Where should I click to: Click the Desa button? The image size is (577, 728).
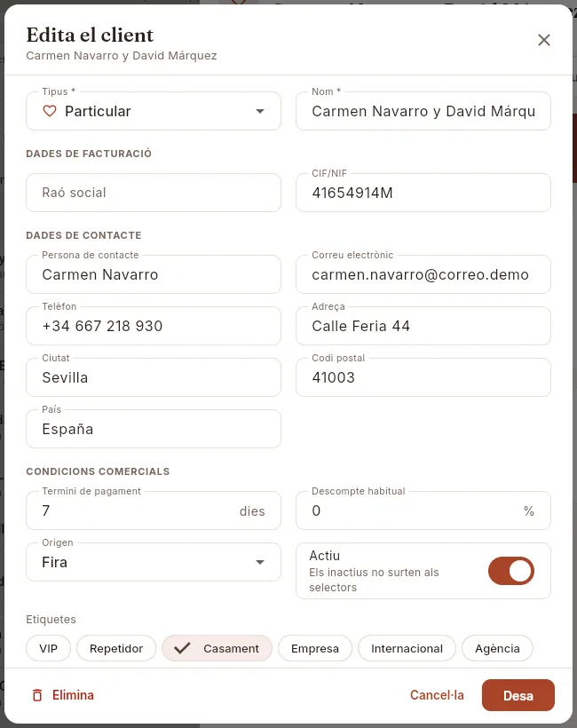tap(518, 695)
